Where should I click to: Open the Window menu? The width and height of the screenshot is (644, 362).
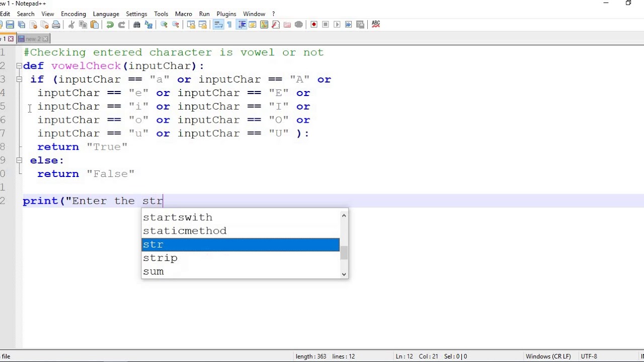pos(254,14)
